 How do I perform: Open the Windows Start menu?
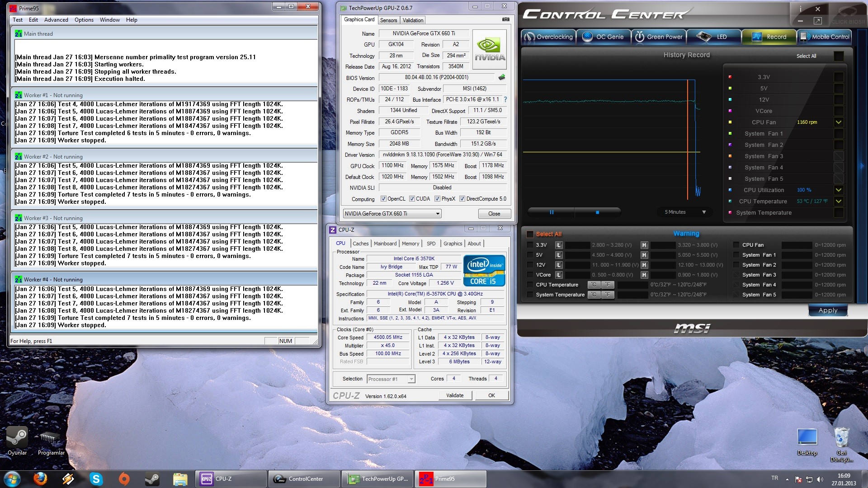[x=12, y=479]
